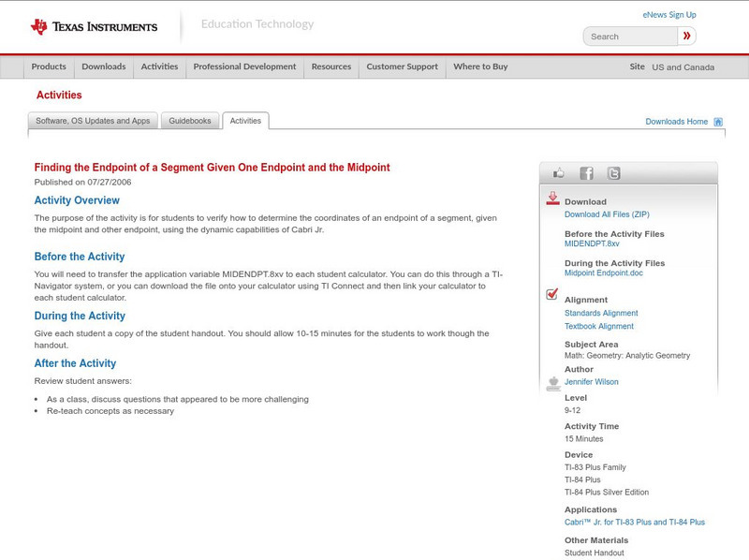749x560 pixels.
Task: Click 'Student Handout' under Other Materials
Action: click(595, 553)
